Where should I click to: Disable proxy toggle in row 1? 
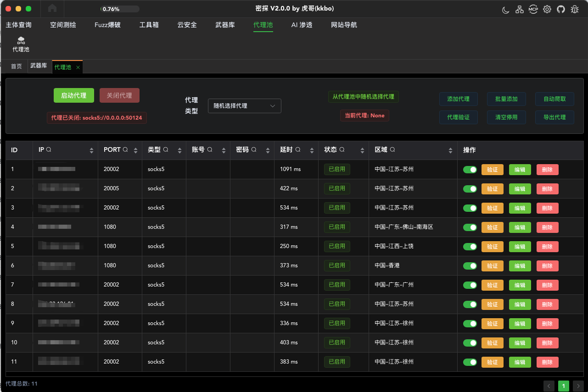pos(470,170)
